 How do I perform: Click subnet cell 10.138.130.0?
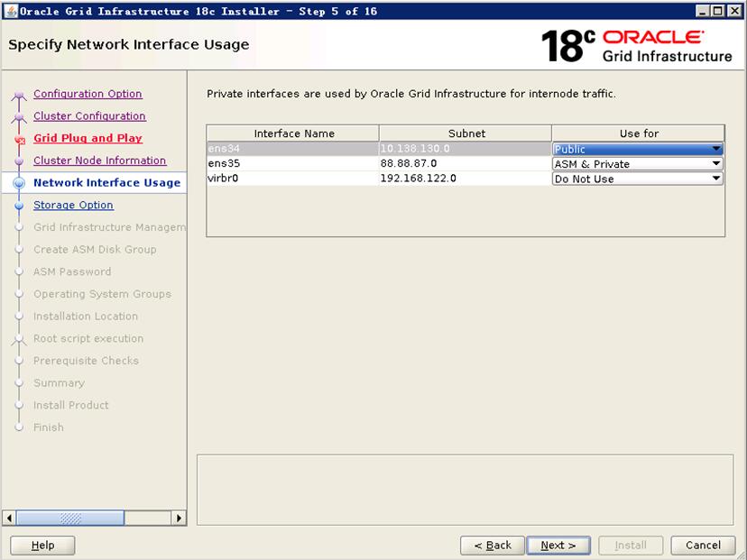[466, 149]
